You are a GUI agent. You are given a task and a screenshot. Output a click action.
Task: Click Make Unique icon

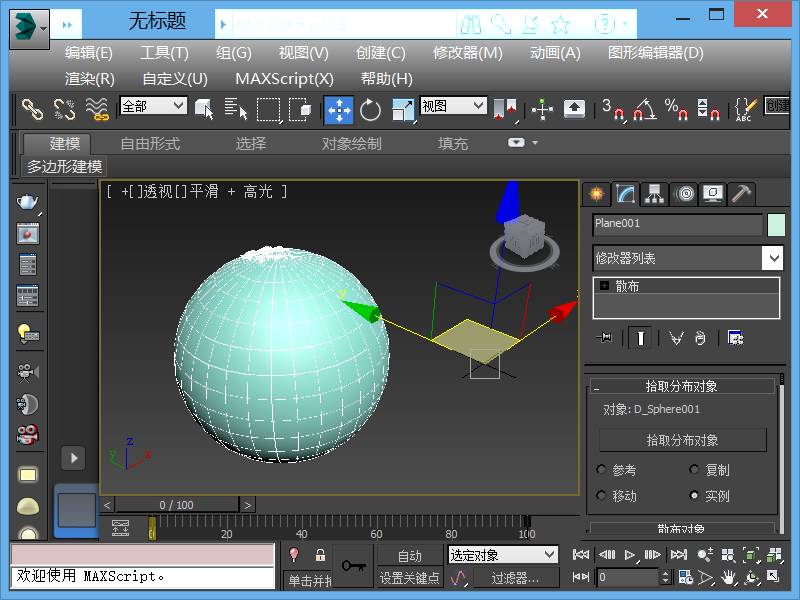tap(677, 338)
